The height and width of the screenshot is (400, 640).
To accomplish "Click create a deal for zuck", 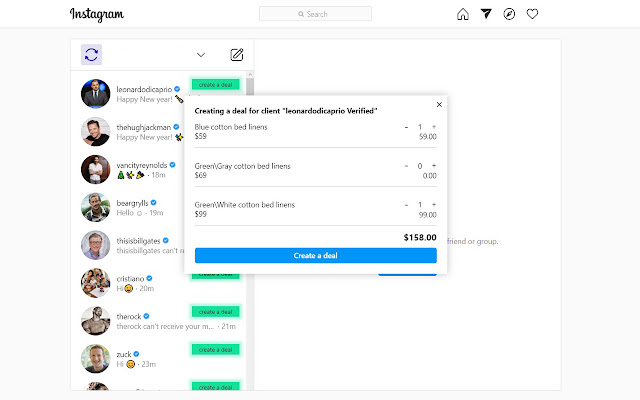I will (216, 350).
